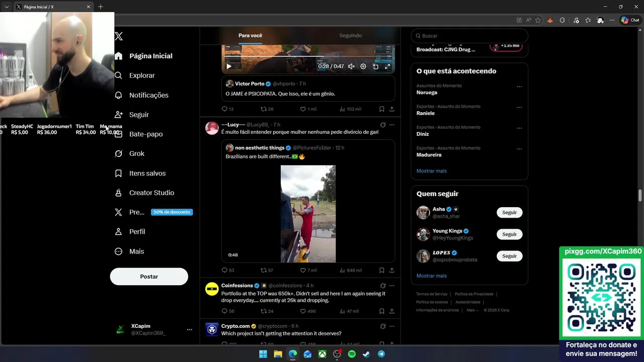Open more options for Madureira trend
Viewport: 644px width, 362px height.
click(x=519, y=149)
